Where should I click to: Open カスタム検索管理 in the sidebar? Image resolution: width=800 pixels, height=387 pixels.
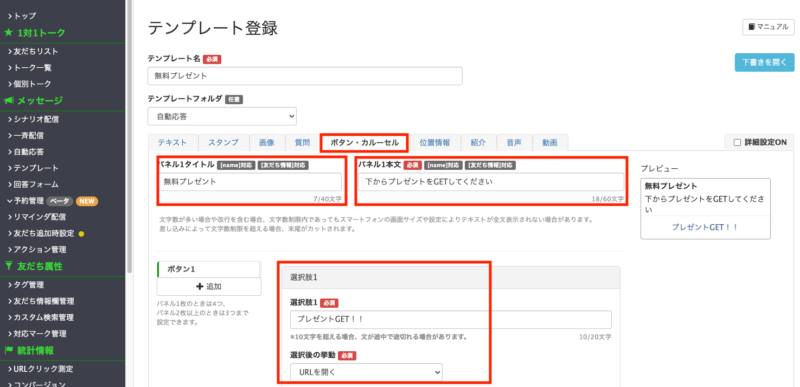(40, 317)
